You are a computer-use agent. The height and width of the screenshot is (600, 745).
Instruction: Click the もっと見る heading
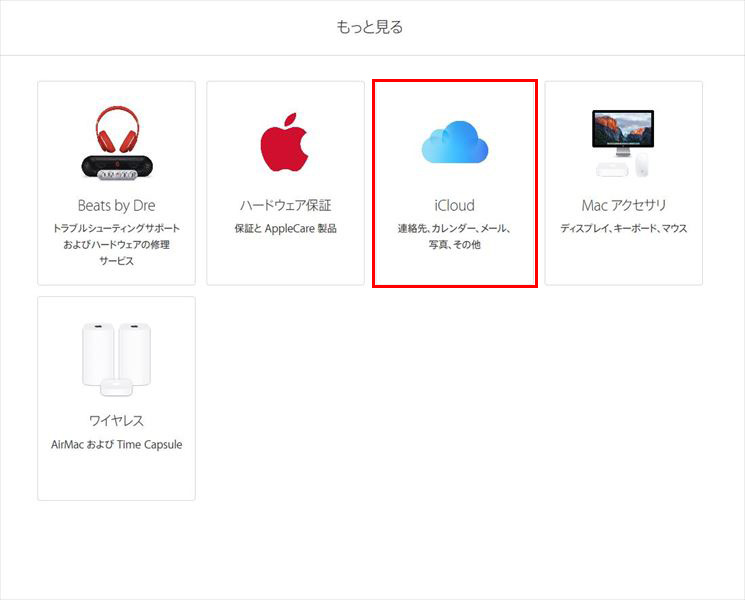[370, 27]
